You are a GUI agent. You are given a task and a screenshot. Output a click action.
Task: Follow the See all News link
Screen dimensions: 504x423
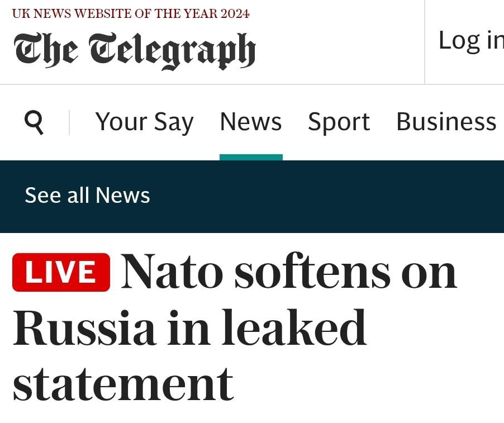tap(87, 195)
